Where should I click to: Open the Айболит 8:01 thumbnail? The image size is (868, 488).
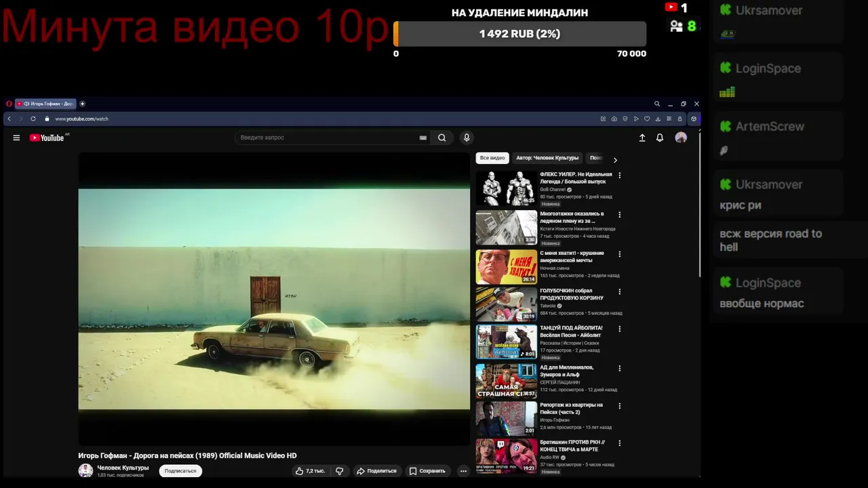[506, 342]
